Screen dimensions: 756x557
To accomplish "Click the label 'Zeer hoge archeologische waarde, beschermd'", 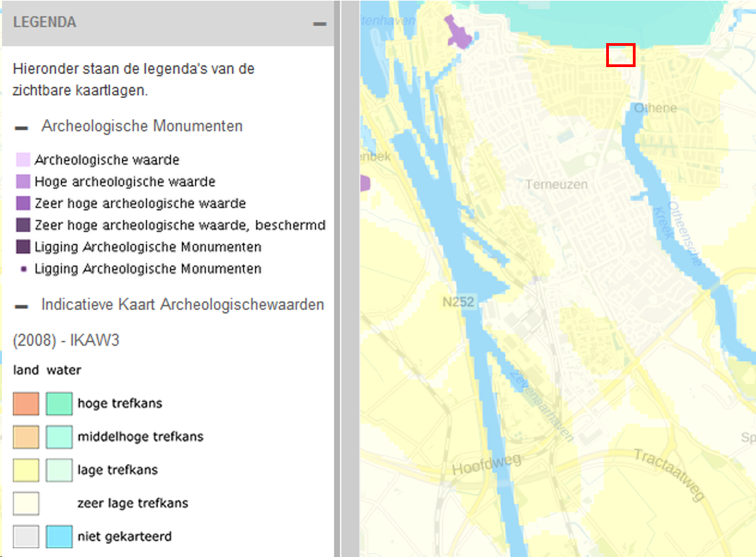I will pyautogui.click(x=180, y=224).
